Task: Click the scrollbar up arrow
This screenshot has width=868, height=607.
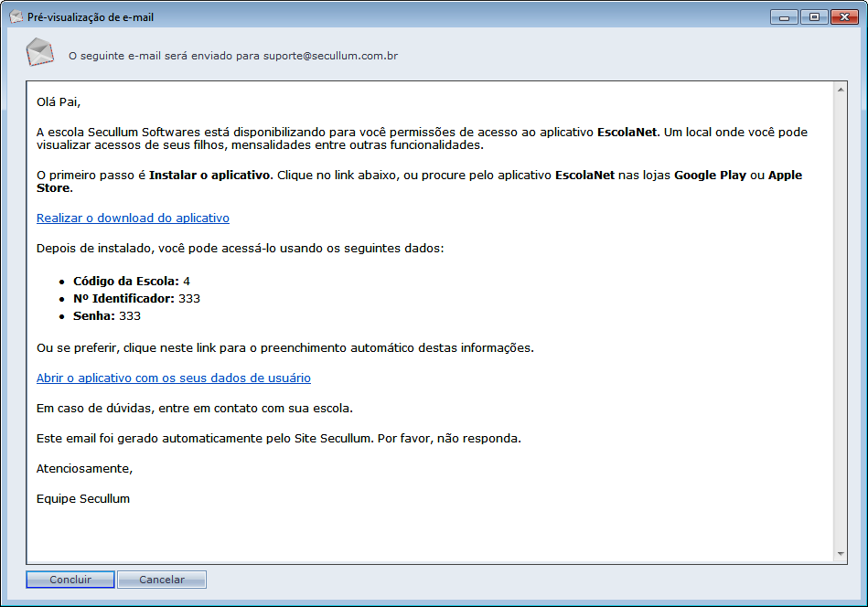Action: (x=841, y=89)
